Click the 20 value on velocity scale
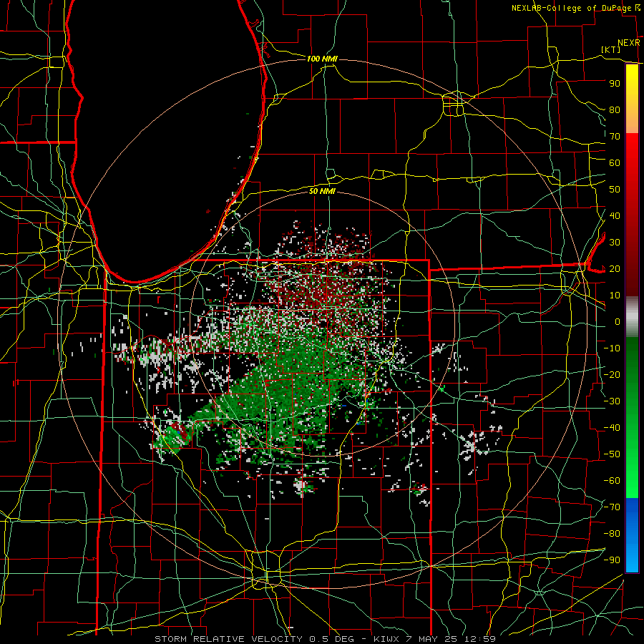This screenshot has height=644, width=644. [615, 268]
